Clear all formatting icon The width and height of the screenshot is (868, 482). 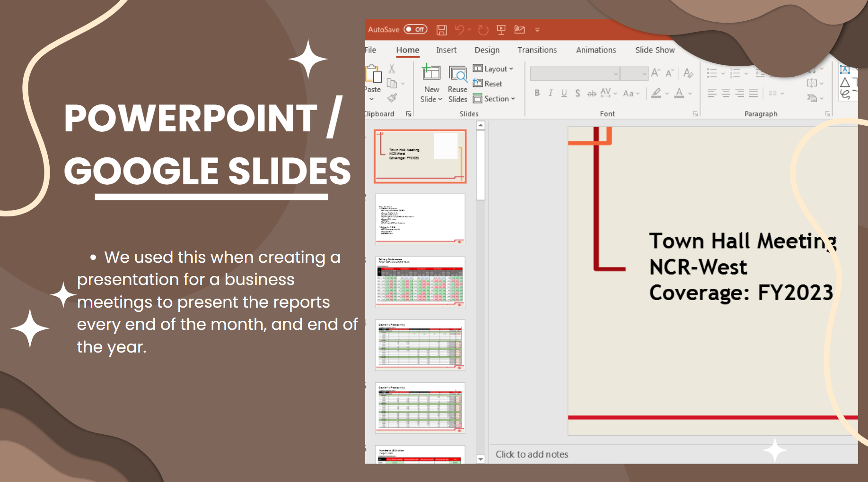688,73
